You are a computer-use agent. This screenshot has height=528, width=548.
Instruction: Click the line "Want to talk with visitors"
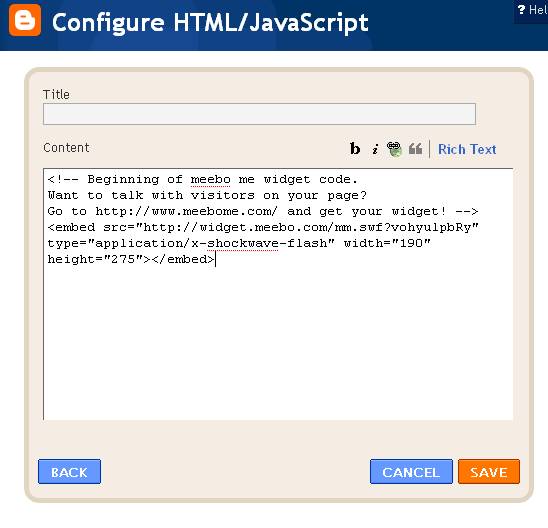click(x=151, y=195)
